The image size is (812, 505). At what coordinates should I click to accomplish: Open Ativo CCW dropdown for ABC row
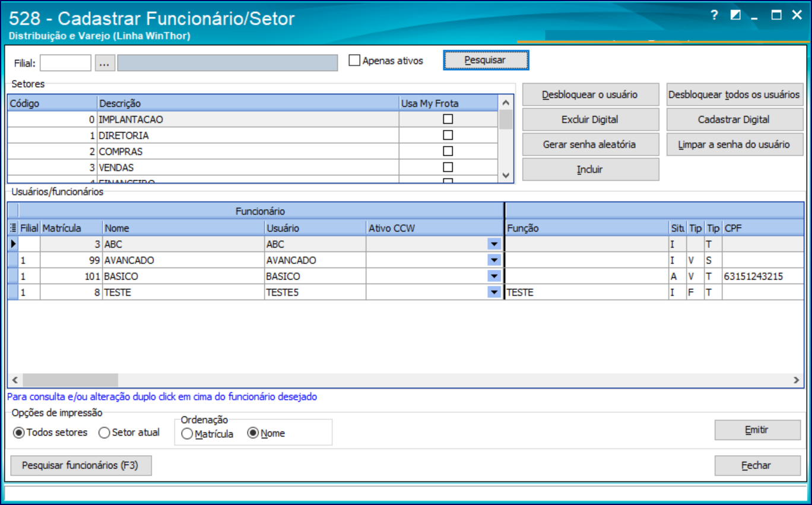[x=493, y=244]
